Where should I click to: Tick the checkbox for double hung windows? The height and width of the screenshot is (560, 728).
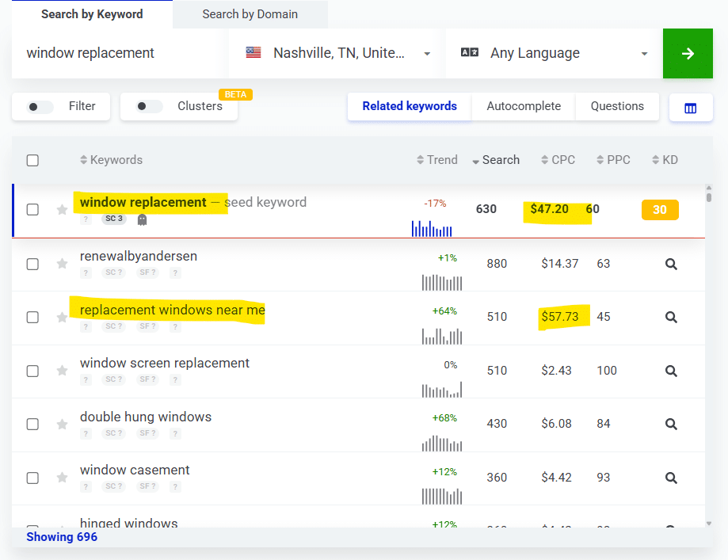pyautogui.click(x=32, y=425)
